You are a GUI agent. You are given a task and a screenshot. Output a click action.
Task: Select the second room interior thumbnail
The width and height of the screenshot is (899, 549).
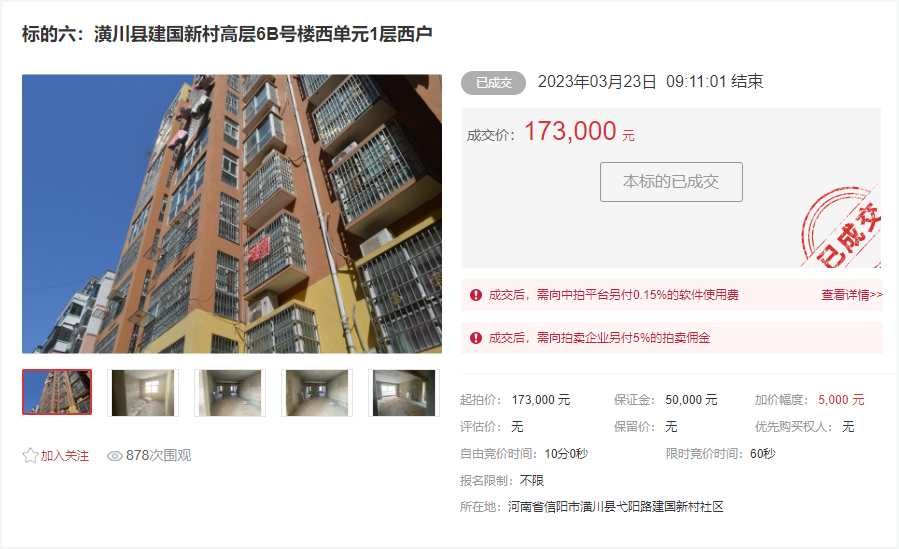143,393
